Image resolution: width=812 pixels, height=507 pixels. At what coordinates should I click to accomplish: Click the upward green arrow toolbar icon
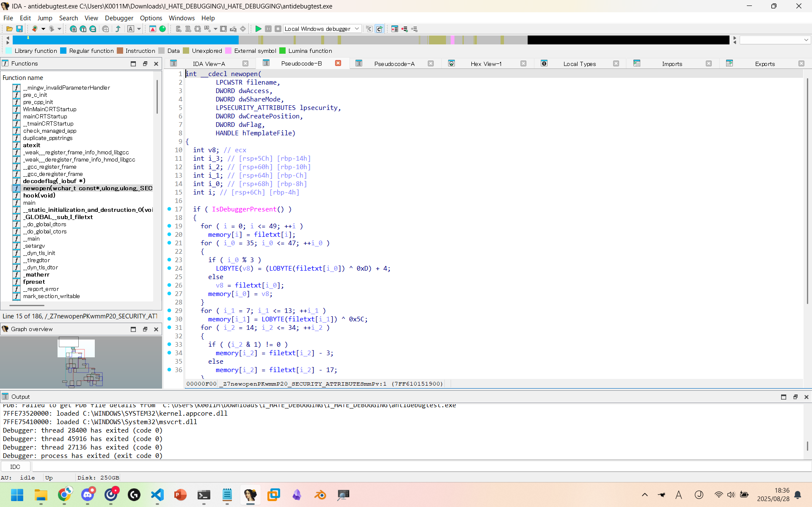pyautogui.click(x=118, y=29)
